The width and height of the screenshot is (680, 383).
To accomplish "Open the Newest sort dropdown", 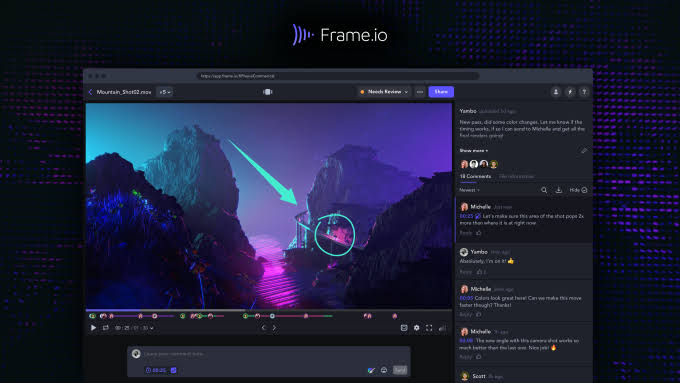I will coord(469,190).
